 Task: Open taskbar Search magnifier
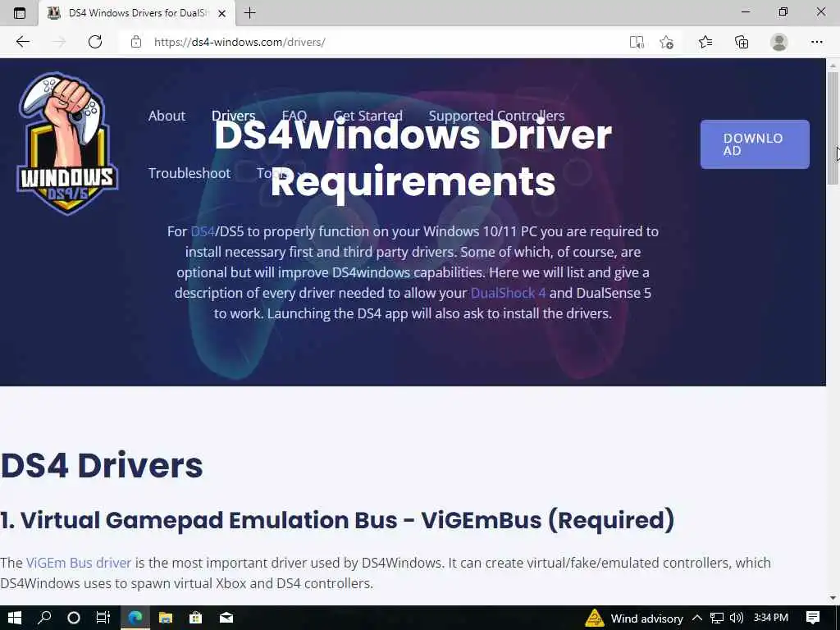click(44, 618)
